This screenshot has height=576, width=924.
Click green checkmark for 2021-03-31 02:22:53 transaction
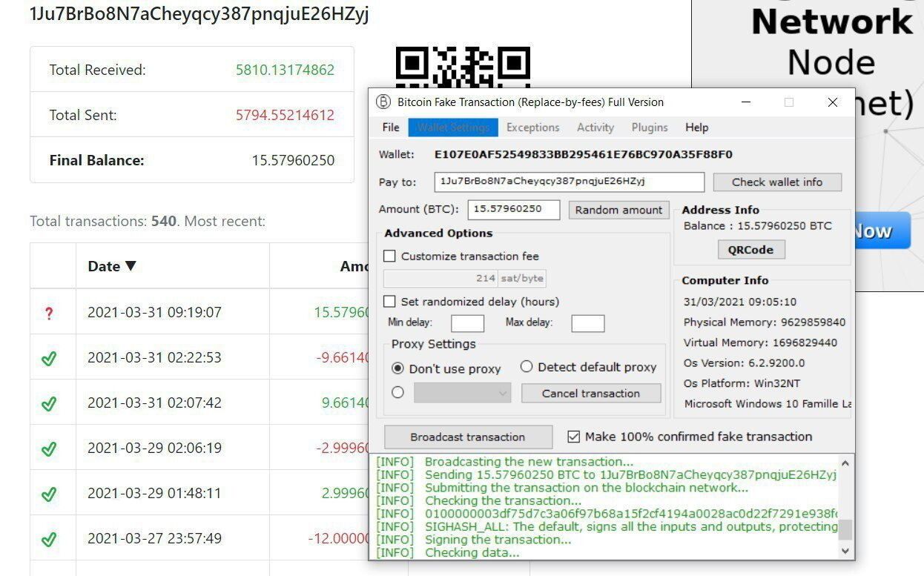click(49, 358)
